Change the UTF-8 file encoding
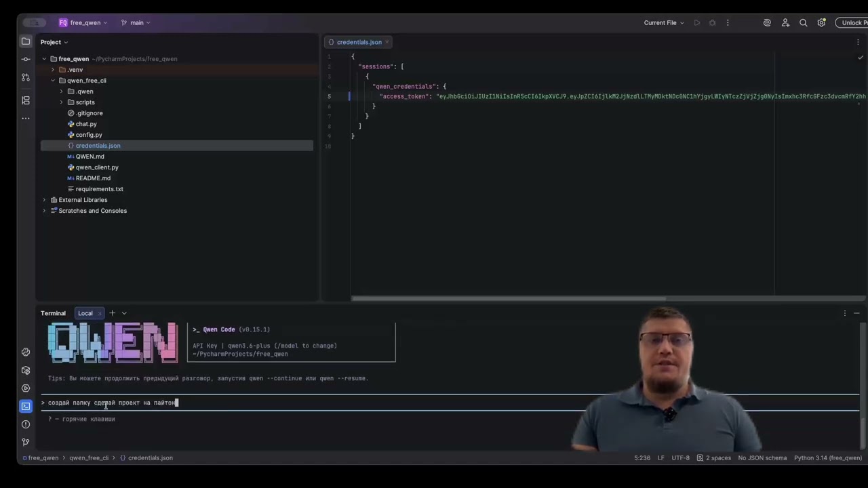Image resolution: width=868 pixels, height=488 pixels. 680,458
